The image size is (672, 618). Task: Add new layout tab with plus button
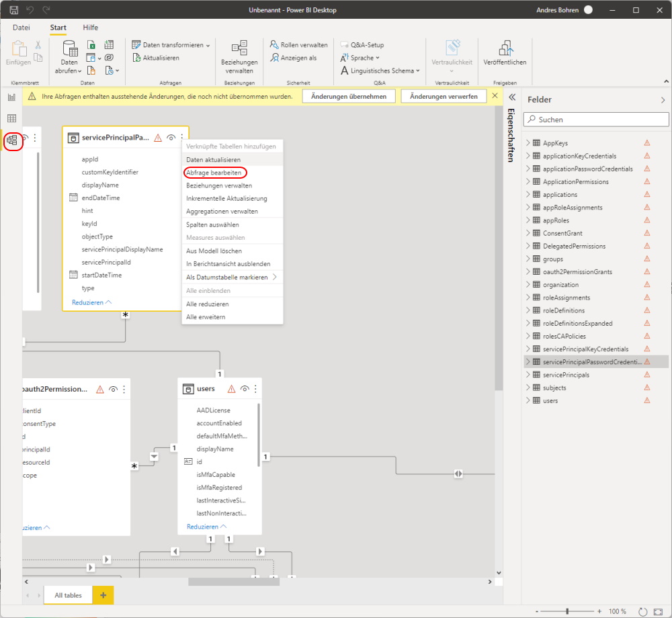(103, 595)
